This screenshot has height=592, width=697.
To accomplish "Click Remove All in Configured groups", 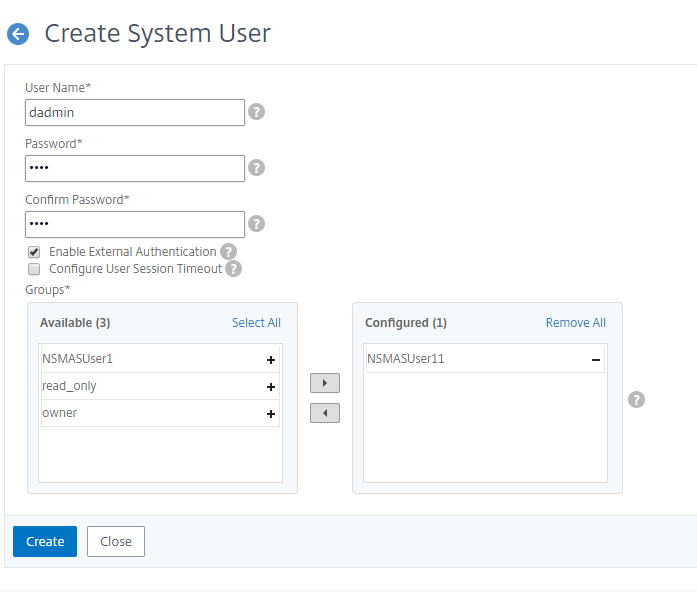I will (576, 323).
